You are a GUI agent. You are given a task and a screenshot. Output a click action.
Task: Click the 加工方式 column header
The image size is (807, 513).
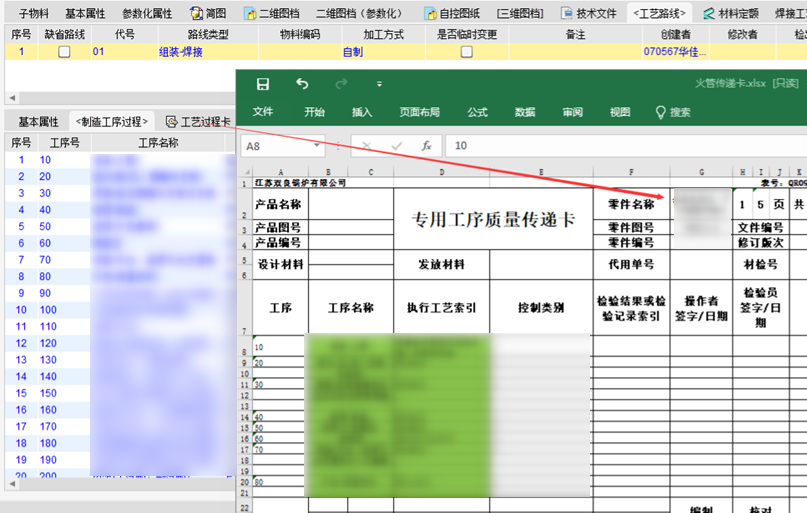coord(383,34)
